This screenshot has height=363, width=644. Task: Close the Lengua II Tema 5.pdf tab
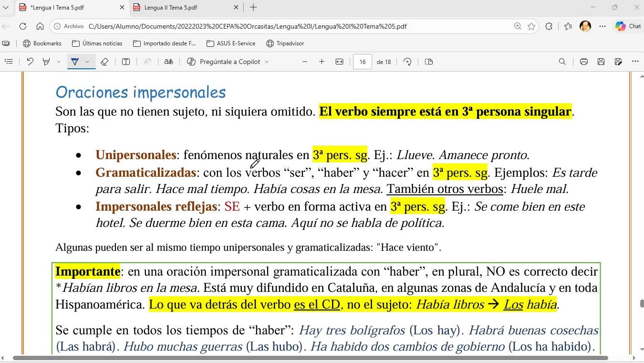[236, 7]
